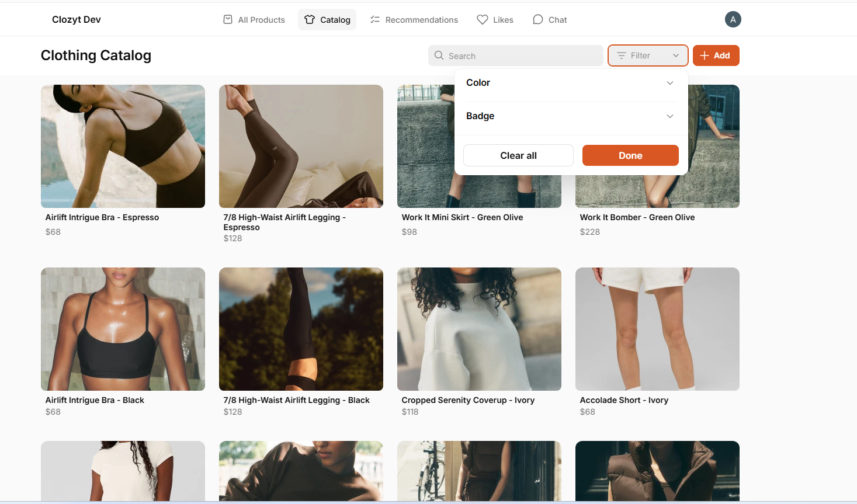This screenshot has width=857, height=504.
Task: Click the 'Clothing Catalog' heading
Action: pyautogui.click(x=96, y=55)
